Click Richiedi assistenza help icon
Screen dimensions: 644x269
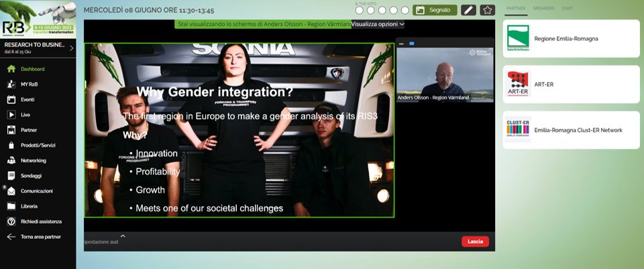tap(11, 221)
